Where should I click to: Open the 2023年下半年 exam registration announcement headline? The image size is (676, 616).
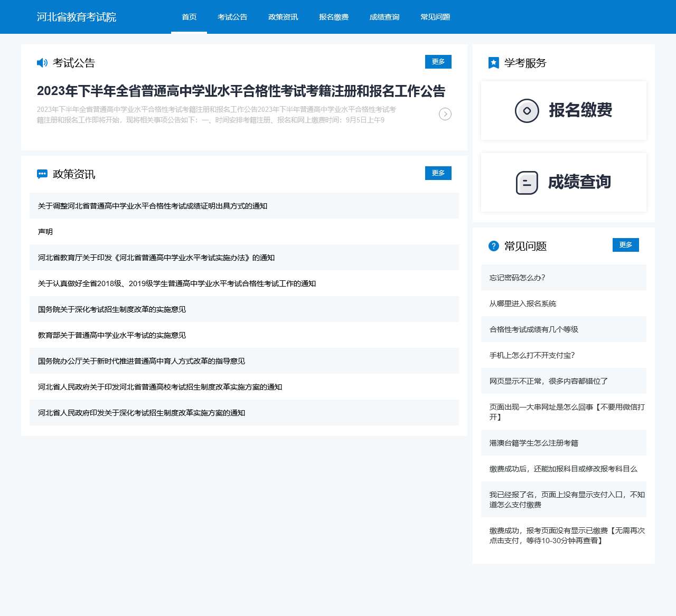tap(241, 91)
